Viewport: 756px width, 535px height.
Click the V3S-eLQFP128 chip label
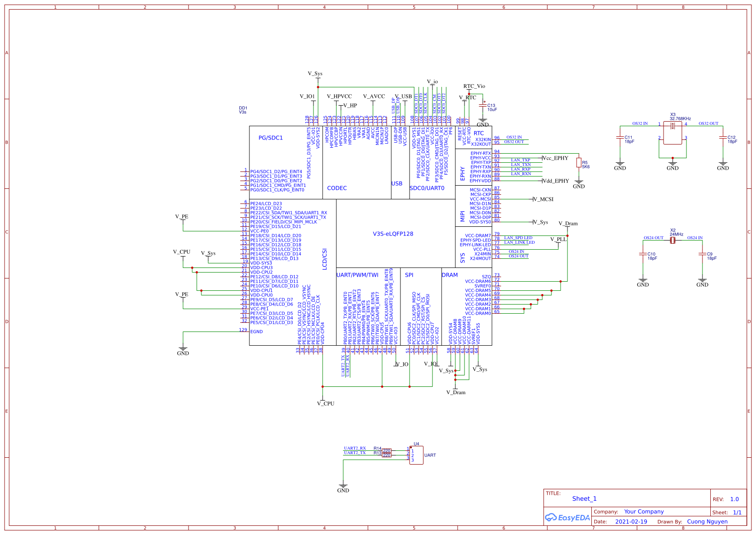[x=393, y=234]
